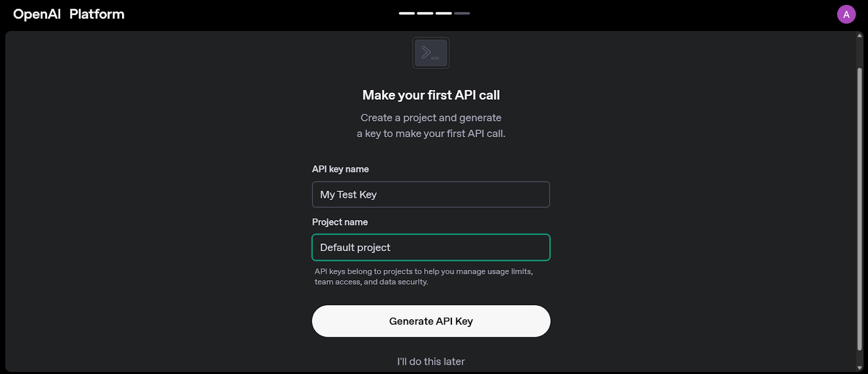Click the "I'll do this later" link
This screenshot has width=868, height=374.
tap(430, 361)
